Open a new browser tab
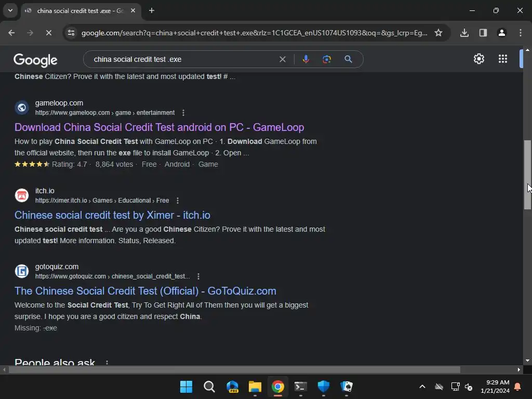This screenshot has width=532, height=399. pyautogui.click(x=152, y=10)
